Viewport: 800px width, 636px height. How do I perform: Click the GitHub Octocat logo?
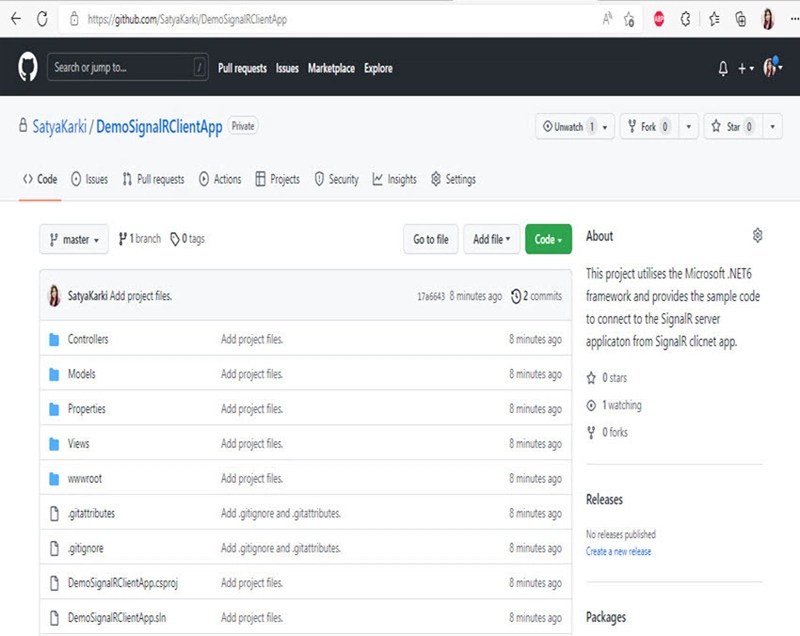28,67
